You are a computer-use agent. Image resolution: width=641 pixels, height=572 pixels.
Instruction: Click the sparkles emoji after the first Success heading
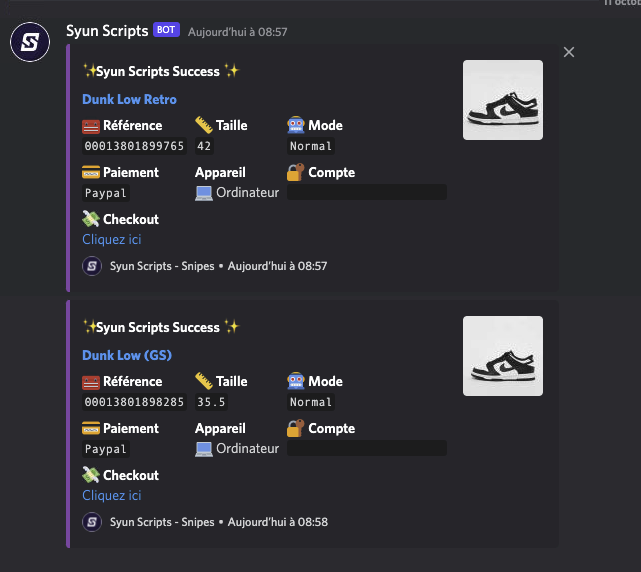click(232, 71)
